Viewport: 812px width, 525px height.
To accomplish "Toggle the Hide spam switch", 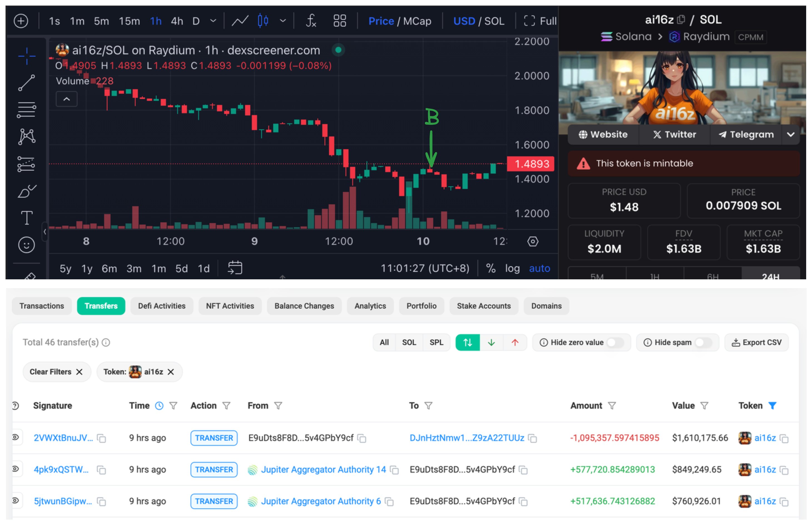I will 703,342.
